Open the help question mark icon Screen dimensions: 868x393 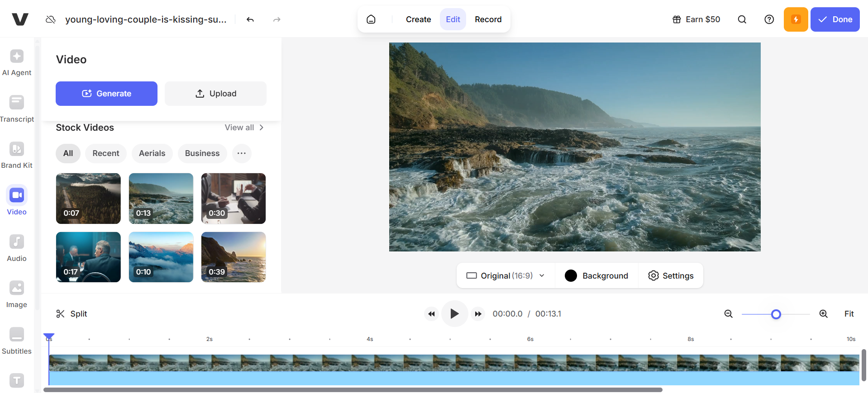(769, 19)
